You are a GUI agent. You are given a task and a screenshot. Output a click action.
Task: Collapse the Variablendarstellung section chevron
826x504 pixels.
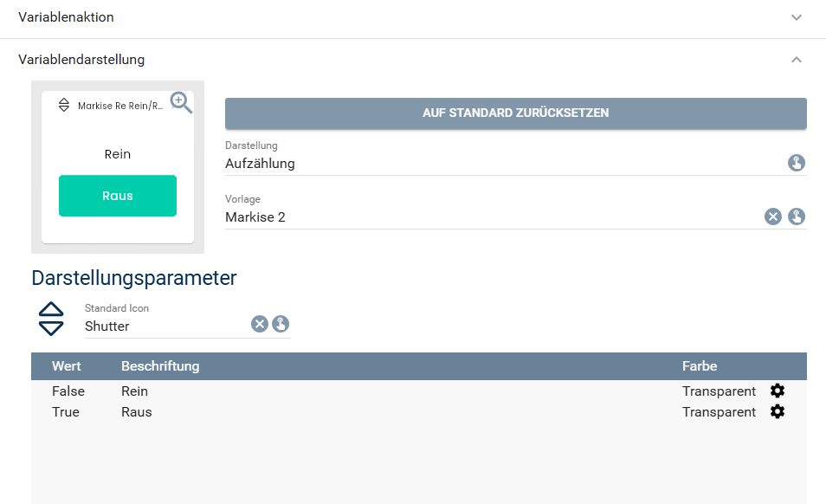(797, 60)
